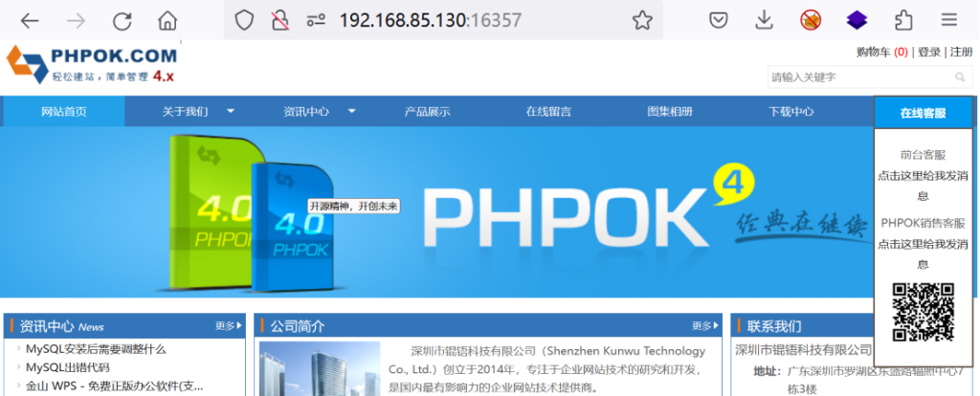This screenshot has width=980, height=396.
Task: Click the QR code image in service panel
Action: (924, 312)
